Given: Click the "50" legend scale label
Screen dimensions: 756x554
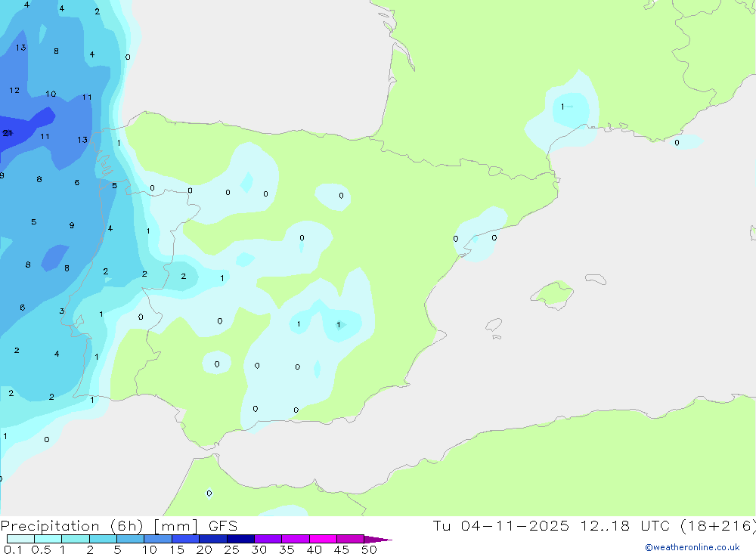Looking at the screenshot, I should coord(369,549).
